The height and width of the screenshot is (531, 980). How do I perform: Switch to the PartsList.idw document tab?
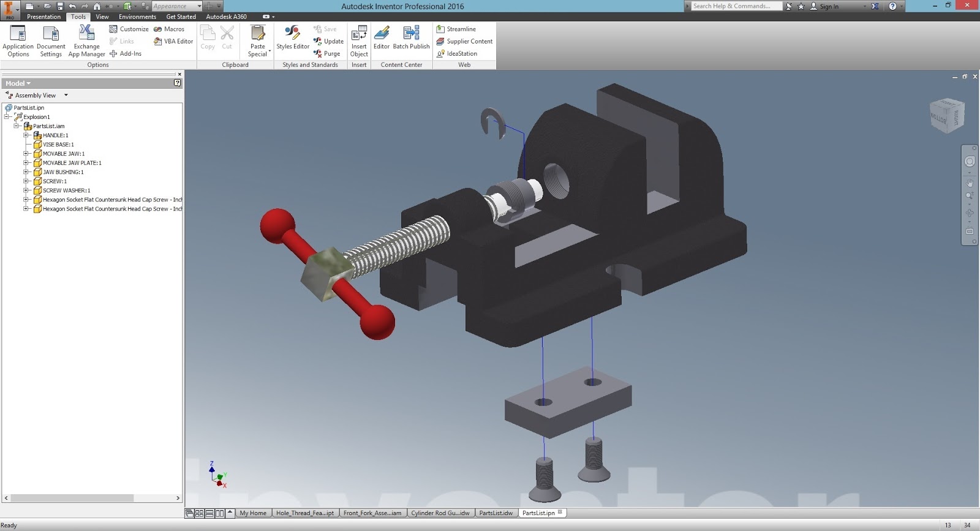[496, 513]
